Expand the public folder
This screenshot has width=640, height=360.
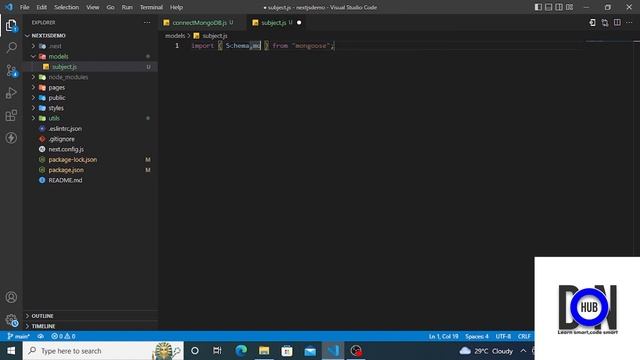click(x=33, y=98)
